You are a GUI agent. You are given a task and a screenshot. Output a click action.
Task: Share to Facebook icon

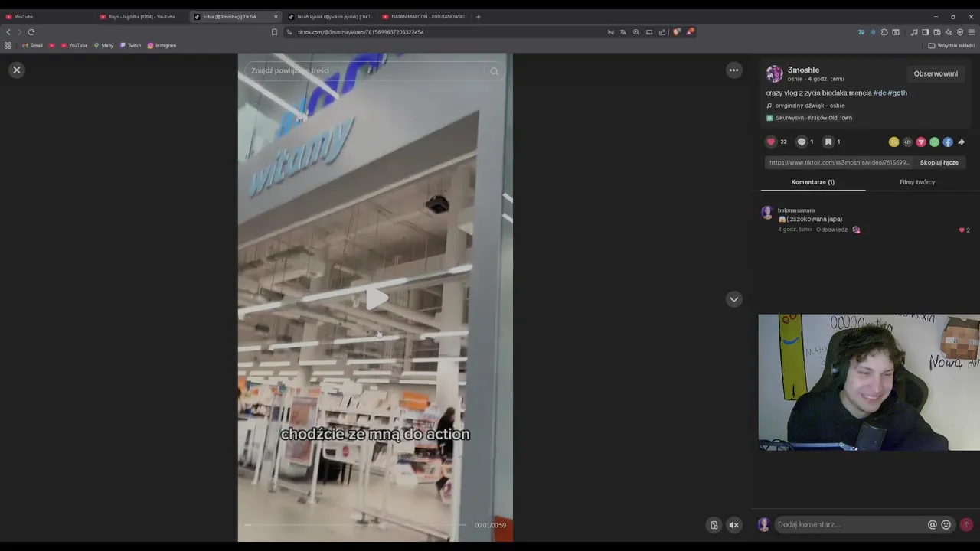coord(948,142)
